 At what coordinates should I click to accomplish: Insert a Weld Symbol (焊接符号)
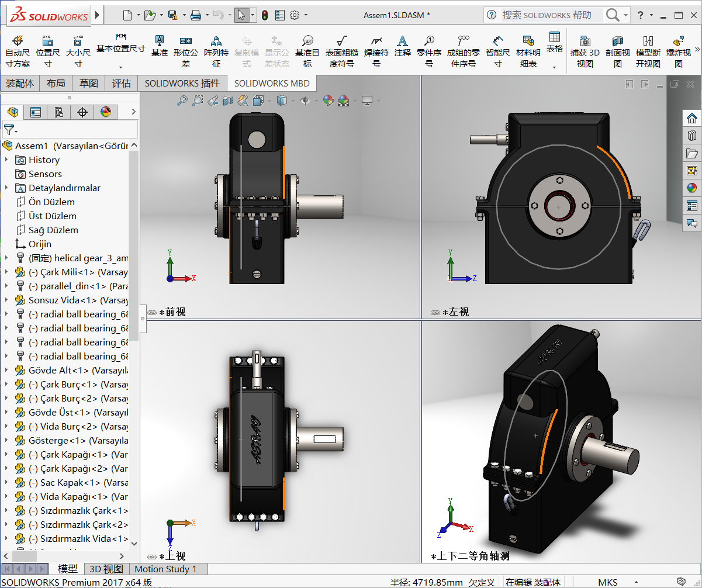click(x=376, y=51)
